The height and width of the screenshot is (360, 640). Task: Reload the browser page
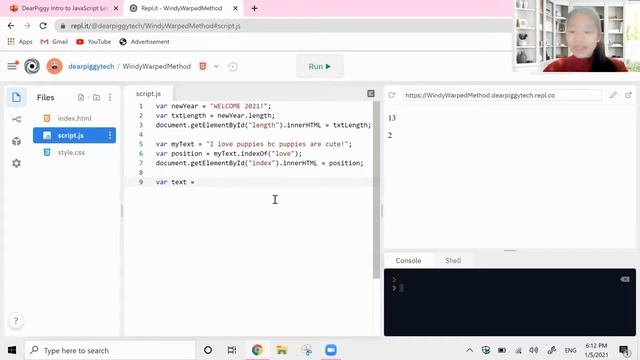click(43, 26)
